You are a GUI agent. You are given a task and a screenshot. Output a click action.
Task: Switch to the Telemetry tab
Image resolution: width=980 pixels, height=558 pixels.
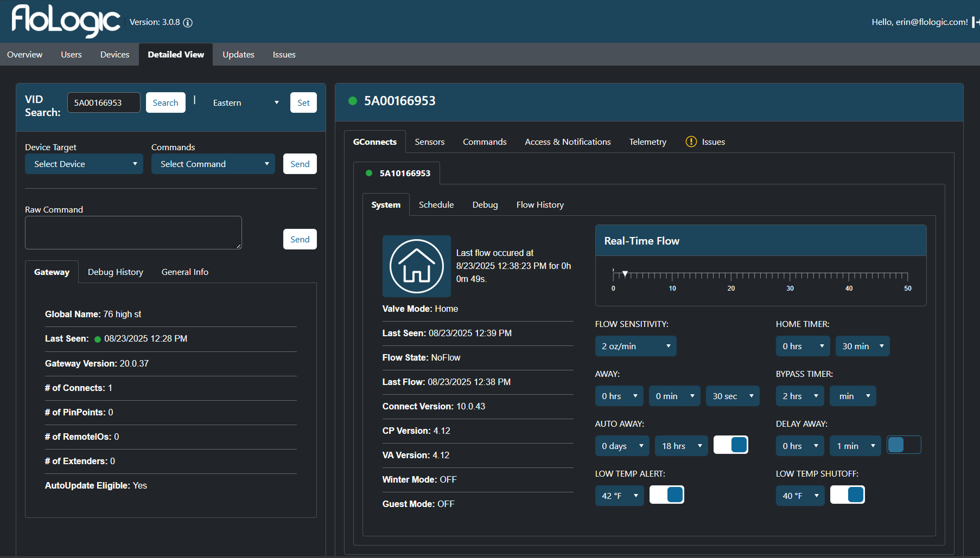(647, 142)
